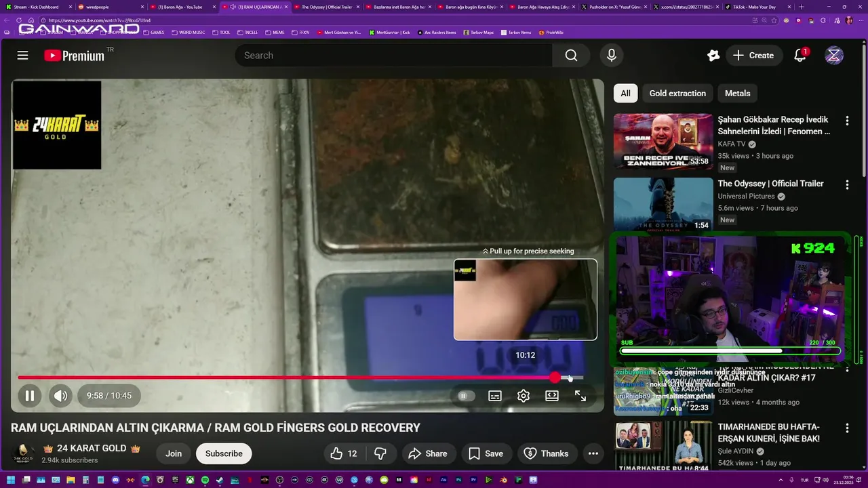868x488 pixels.
Task: Open The Odyssey trailer thumbnail
Action: click(663, 205)
